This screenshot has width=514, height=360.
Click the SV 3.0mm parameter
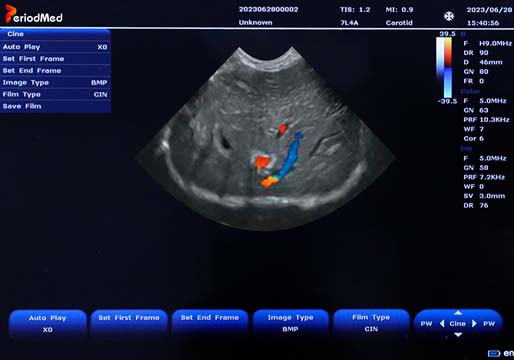484,196
